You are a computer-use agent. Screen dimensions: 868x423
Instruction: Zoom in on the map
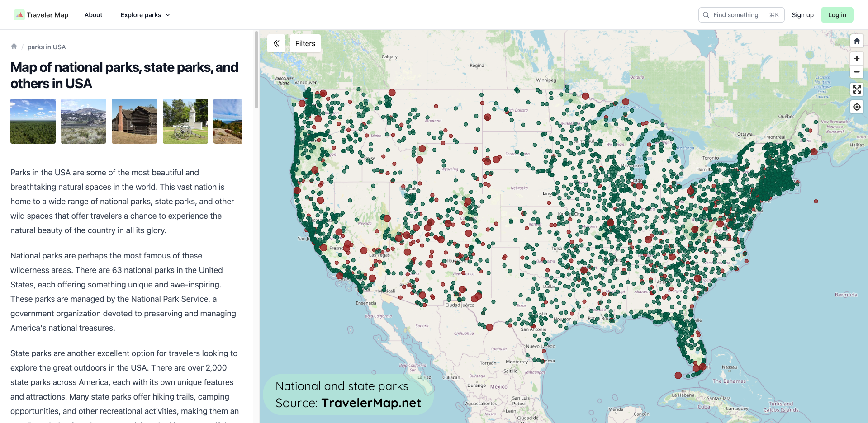point(857,59)
